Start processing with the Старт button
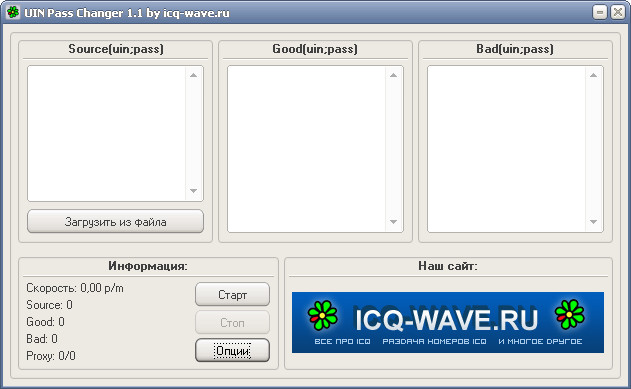The height and width of the screenshot is (389, 631). tap(233, 294)
